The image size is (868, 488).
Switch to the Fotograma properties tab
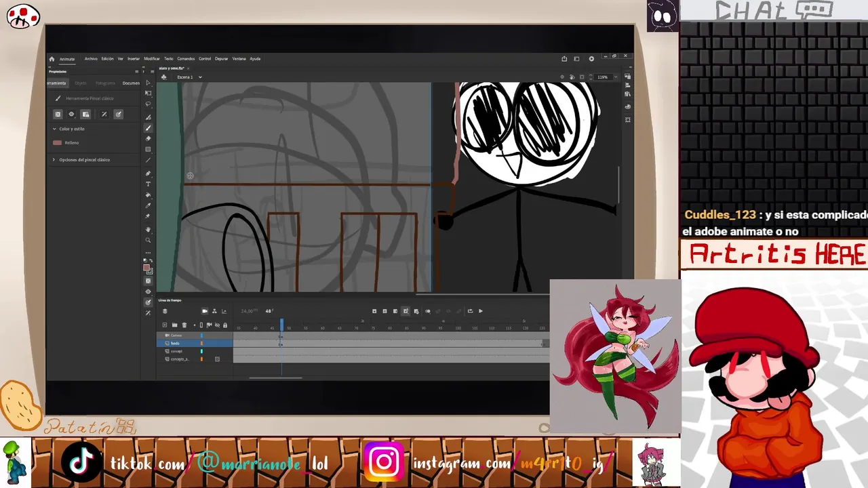click(x=105, y=83)
